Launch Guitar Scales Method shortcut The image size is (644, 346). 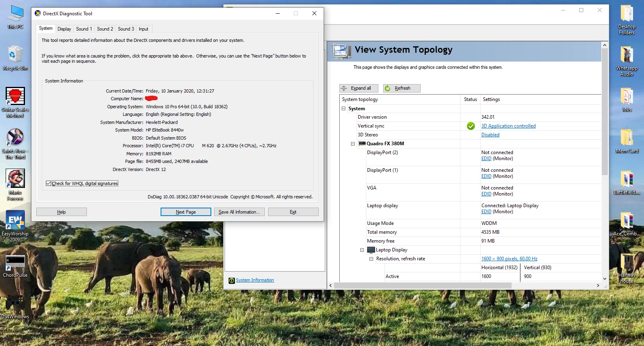[15, 98]
